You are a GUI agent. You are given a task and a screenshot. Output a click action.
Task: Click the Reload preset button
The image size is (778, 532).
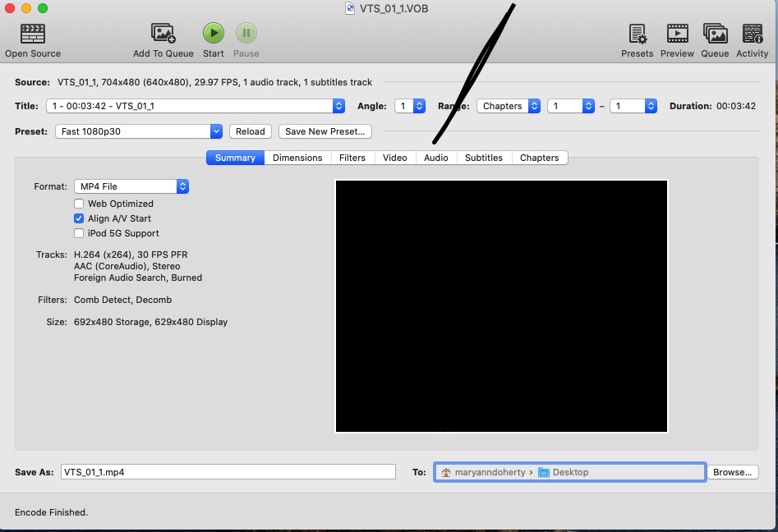click(x=251, y=131)
